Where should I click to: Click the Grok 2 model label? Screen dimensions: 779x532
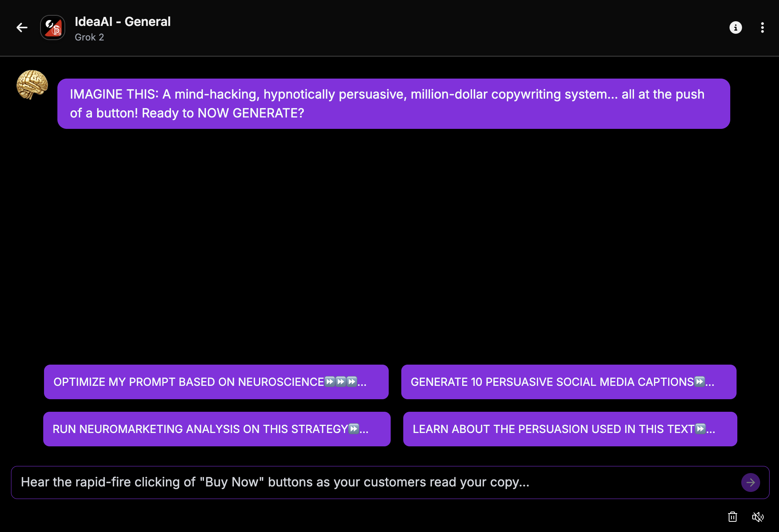point(89,37)
